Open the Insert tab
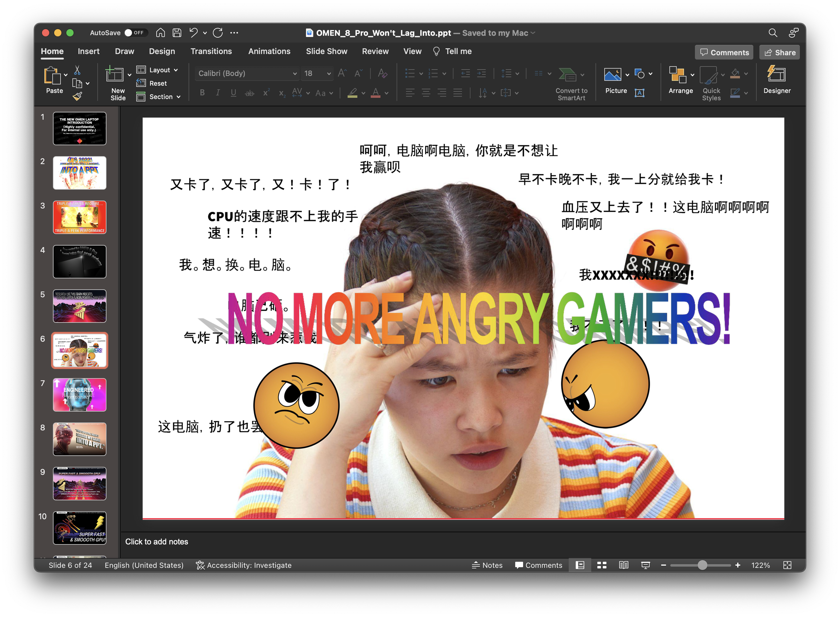Screen dimensions: 840x617 click(89, 51)
